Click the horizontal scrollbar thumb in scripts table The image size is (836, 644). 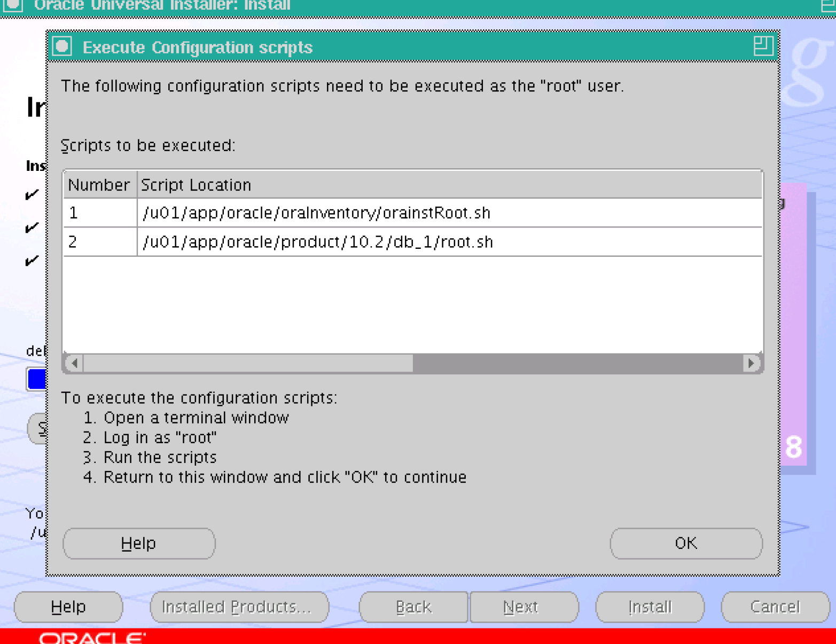click(x=248, y=363)
